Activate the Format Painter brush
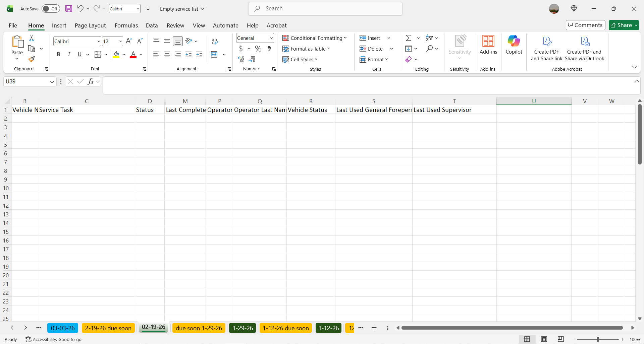The height and width of the screenshot is (344, 644). click(x=32, y=59)
